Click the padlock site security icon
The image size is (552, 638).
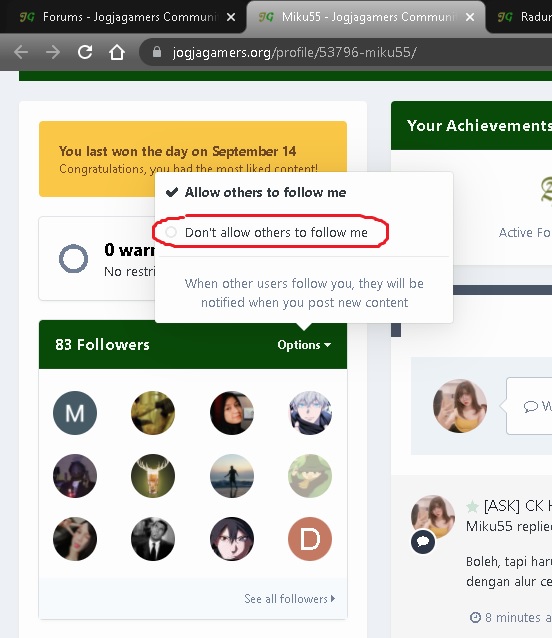click(x=157, y=52)
